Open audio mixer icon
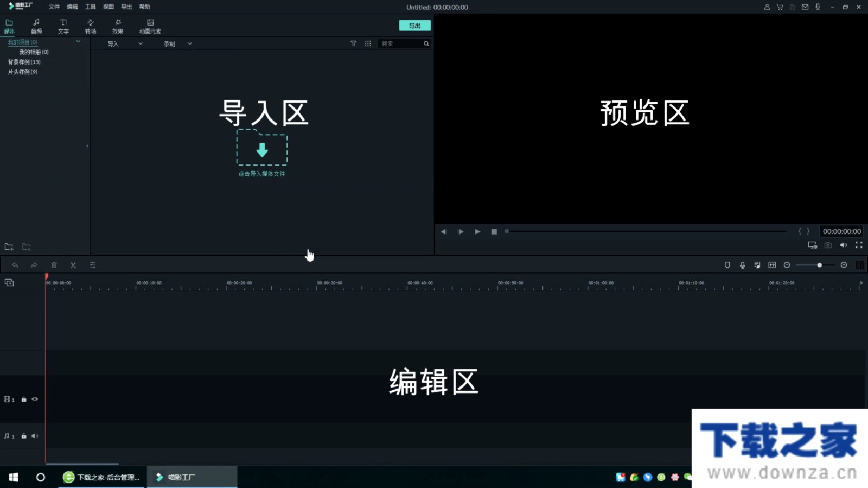This screenshot has width=868, height=488. [757, 265]
